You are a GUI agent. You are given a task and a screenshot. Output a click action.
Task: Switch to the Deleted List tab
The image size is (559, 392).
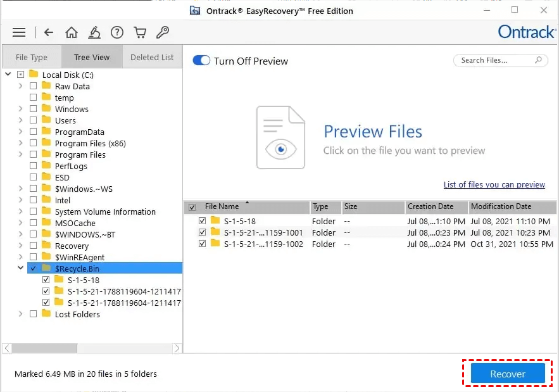click(x=152, y=57)
